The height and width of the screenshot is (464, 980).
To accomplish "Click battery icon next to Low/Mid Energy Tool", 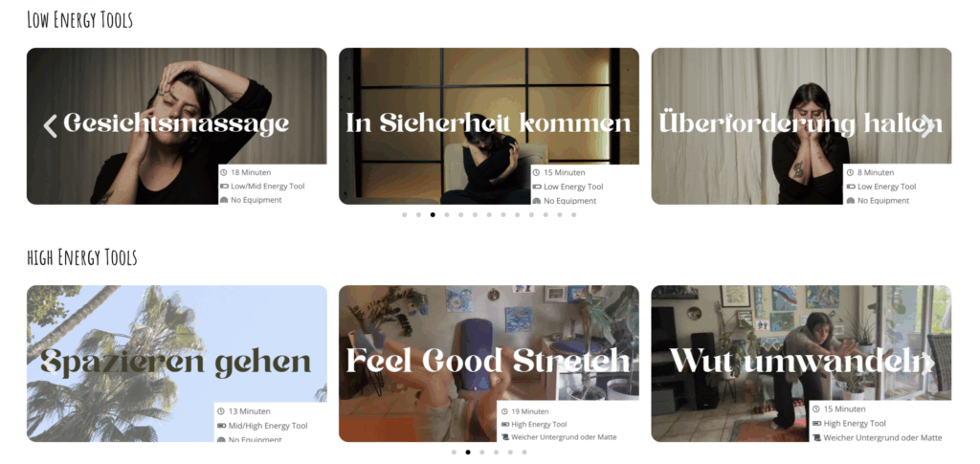I will (224, 187).
